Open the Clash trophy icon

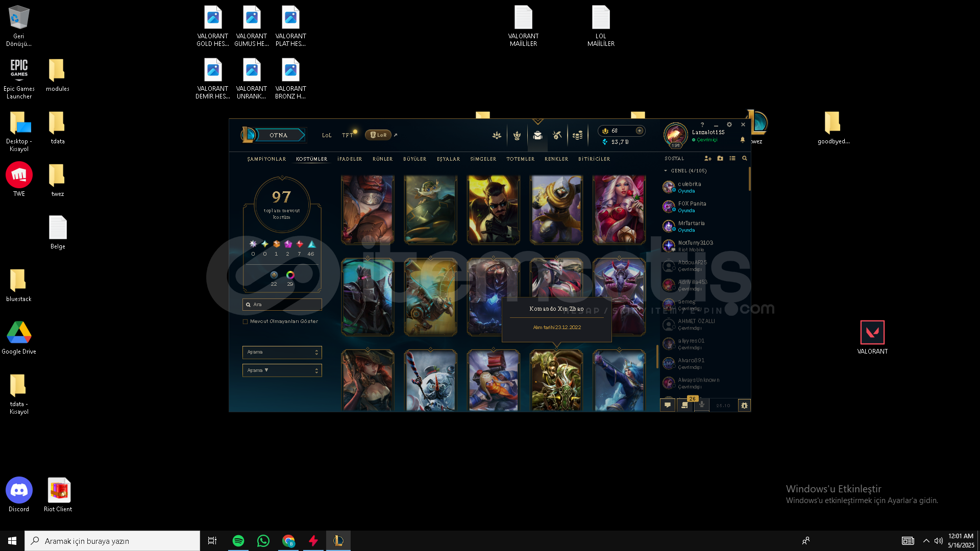click(497, 135)
